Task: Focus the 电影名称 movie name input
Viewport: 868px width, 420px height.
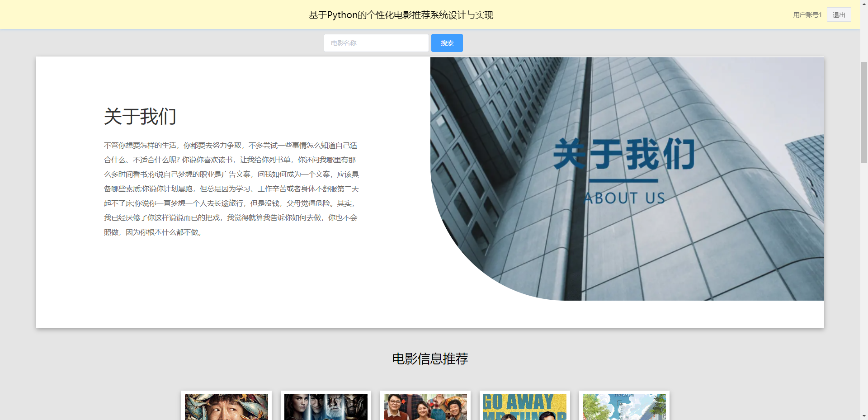Action: [376, 43]
